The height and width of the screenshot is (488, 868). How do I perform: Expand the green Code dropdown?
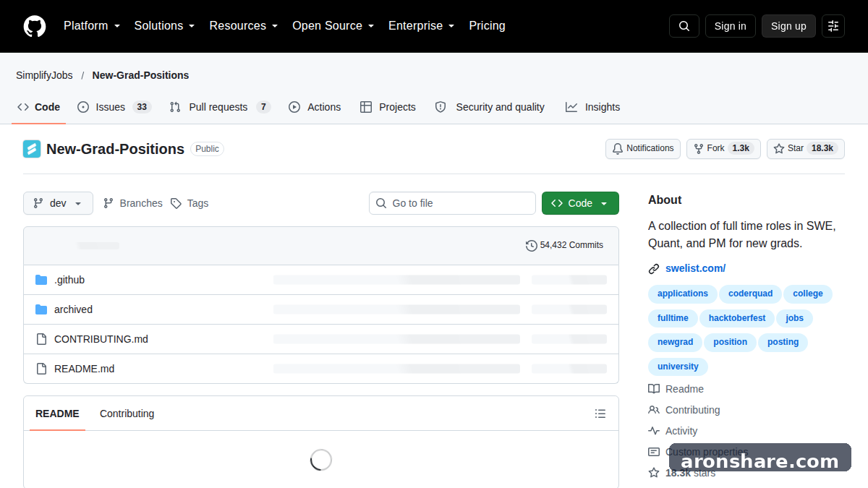pos(580,203)
